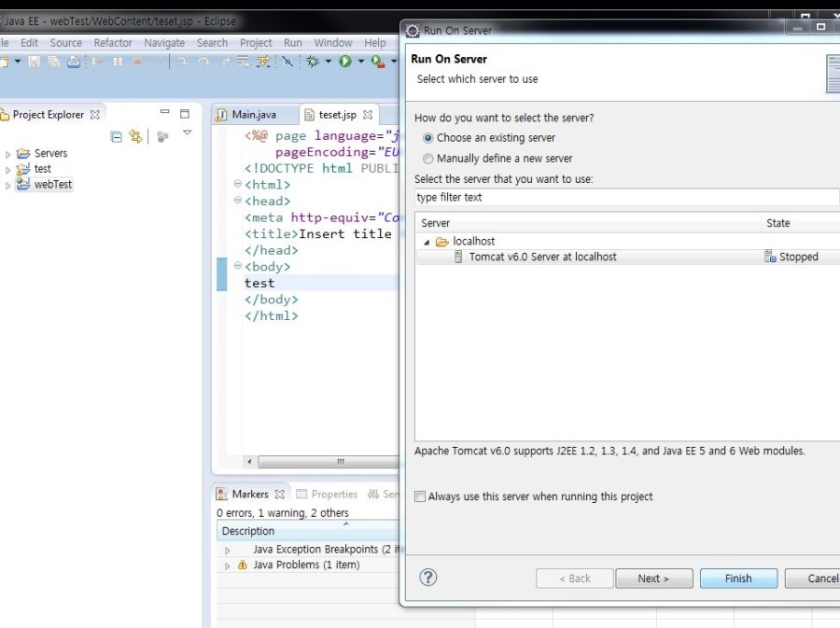Click the Resume debug icon

coord(97,62)
